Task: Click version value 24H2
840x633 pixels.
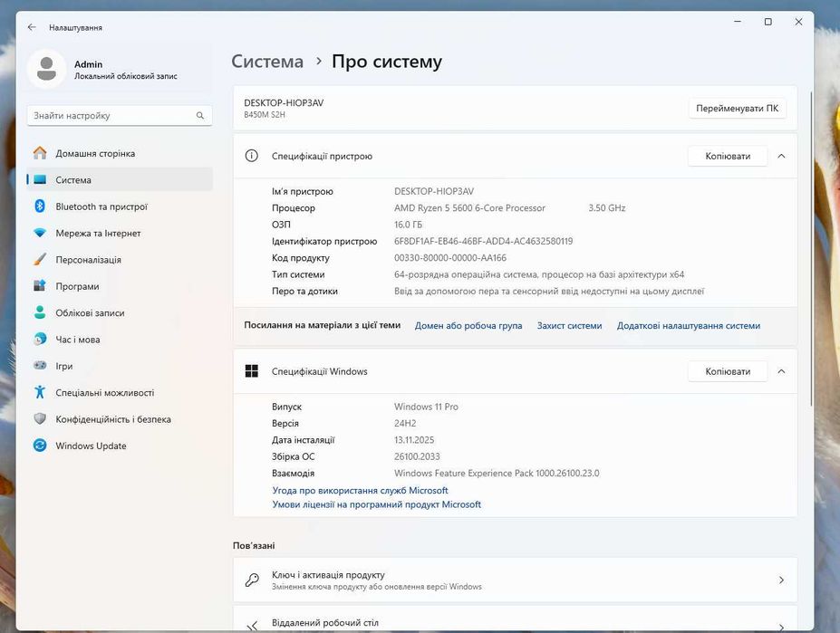Action: click(405, 423)
